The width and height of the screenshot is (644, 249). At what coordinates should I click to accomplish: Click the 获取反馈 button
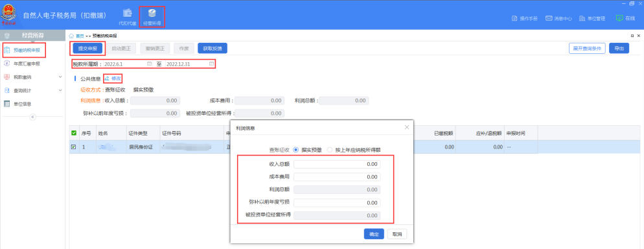[213, 49]
